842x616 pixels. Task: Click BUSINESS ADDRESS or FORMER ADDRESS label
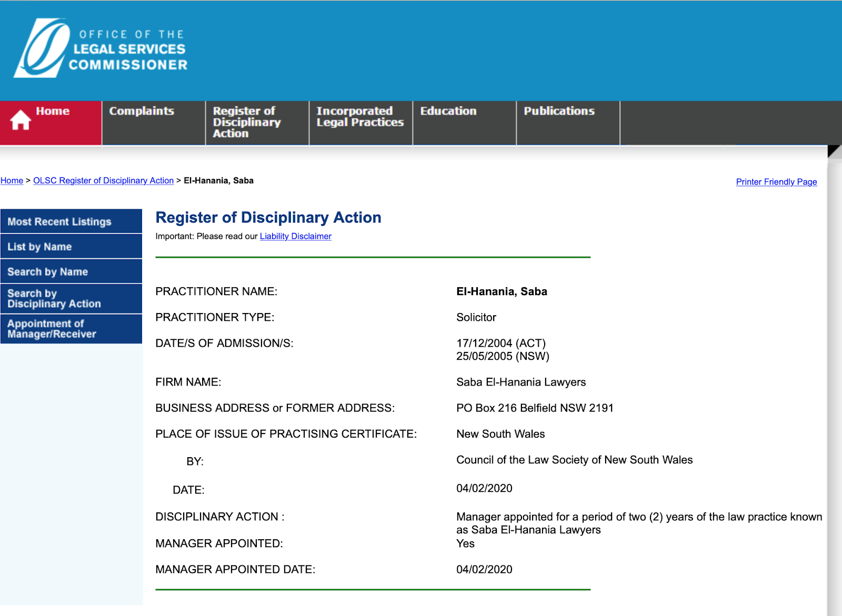pos(275,408)
